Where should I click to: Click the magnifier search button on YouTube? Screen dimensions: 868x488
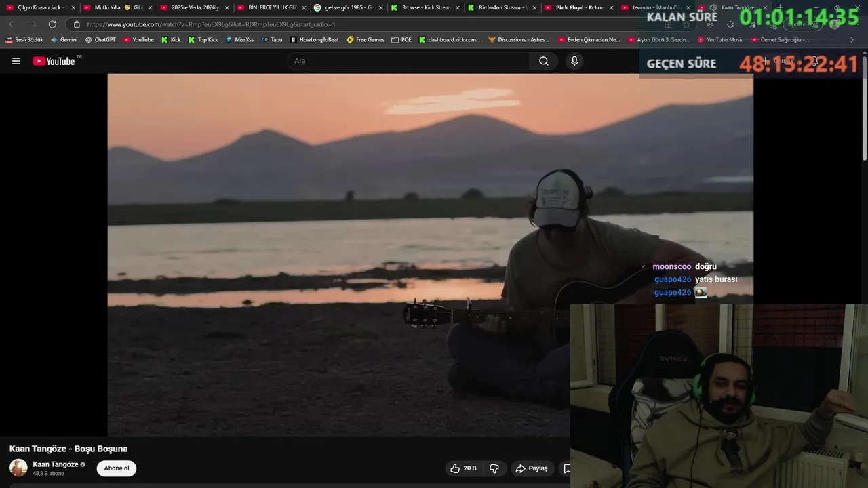pos(544,61)
